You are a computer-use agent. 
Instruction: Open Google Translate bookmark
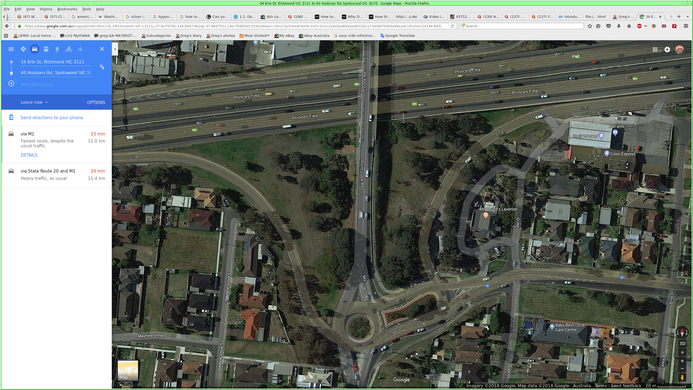(397, 35)
